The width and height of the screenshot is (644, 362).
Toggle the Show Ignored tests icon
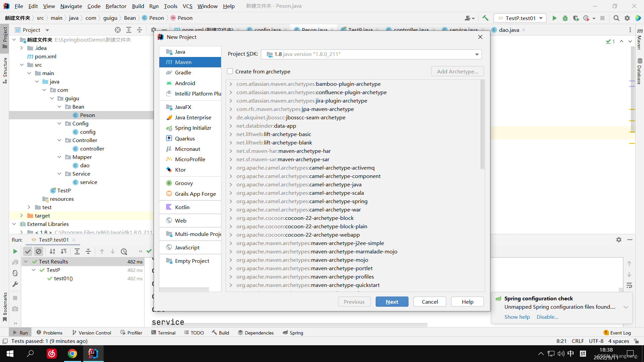click(39, 251)
